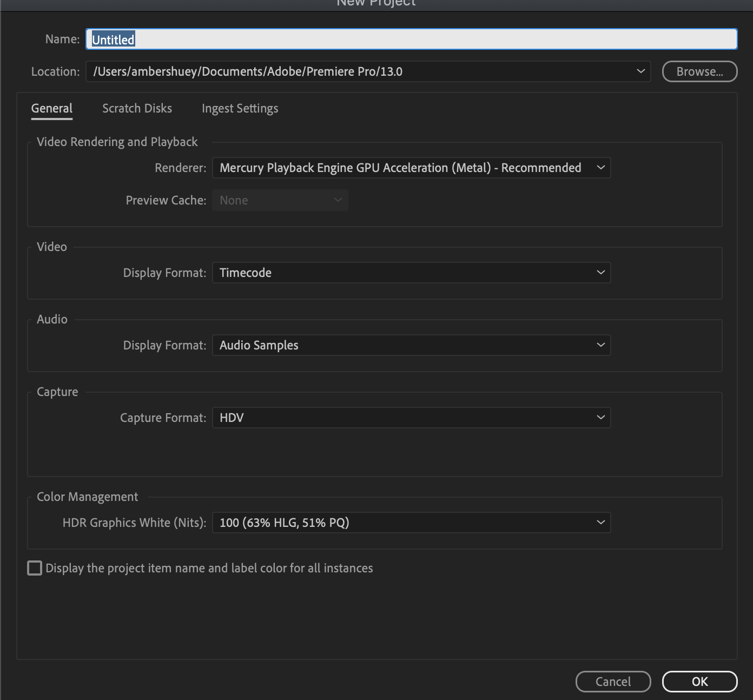This screenshot has width=753, height=700.
Task: Open the Audio Display Format dropdown
Action: tap(411, 345)
